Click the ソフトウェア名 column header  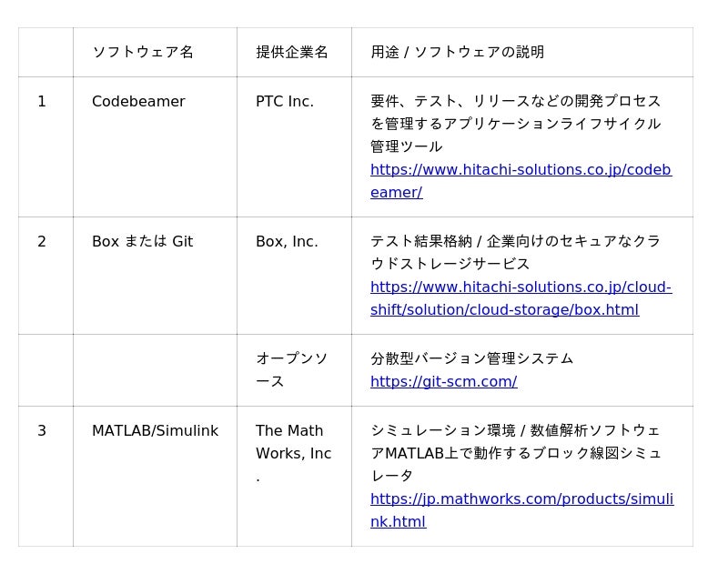(x=143, y=53)
